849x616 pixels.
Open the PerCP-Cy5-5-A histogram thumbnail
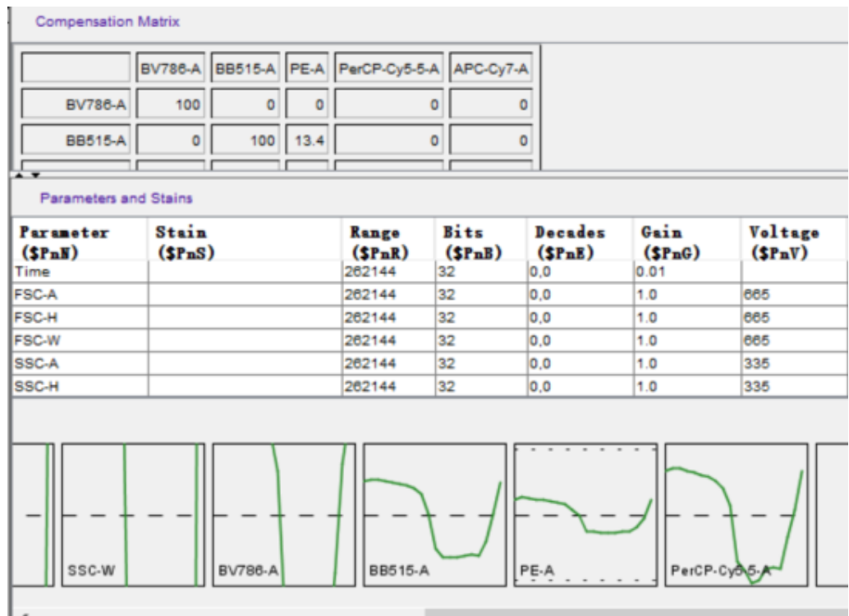tap(737, 515)
